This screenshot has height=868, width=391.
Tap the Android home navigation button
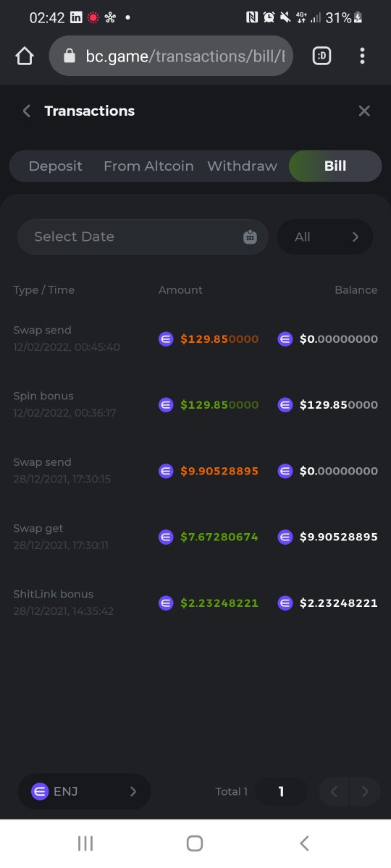pos(195,843)
